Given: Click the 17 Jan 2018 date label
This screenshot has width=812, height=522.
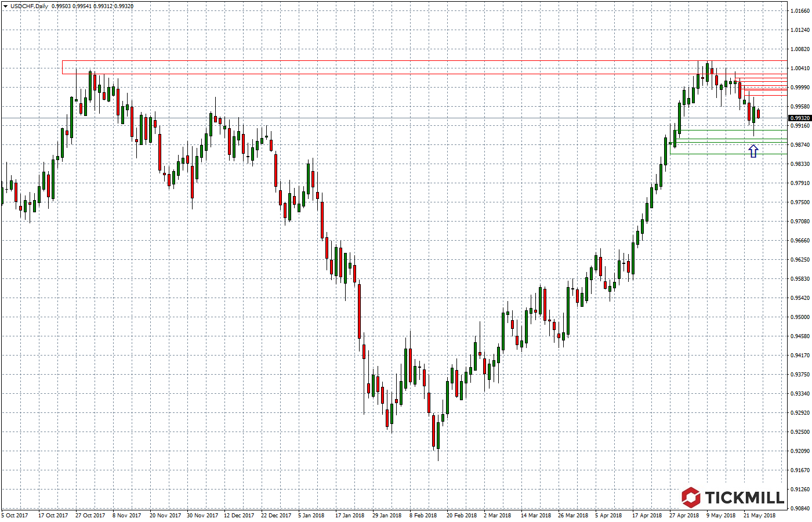Looking at the screenshot, I should coord(350,515).
